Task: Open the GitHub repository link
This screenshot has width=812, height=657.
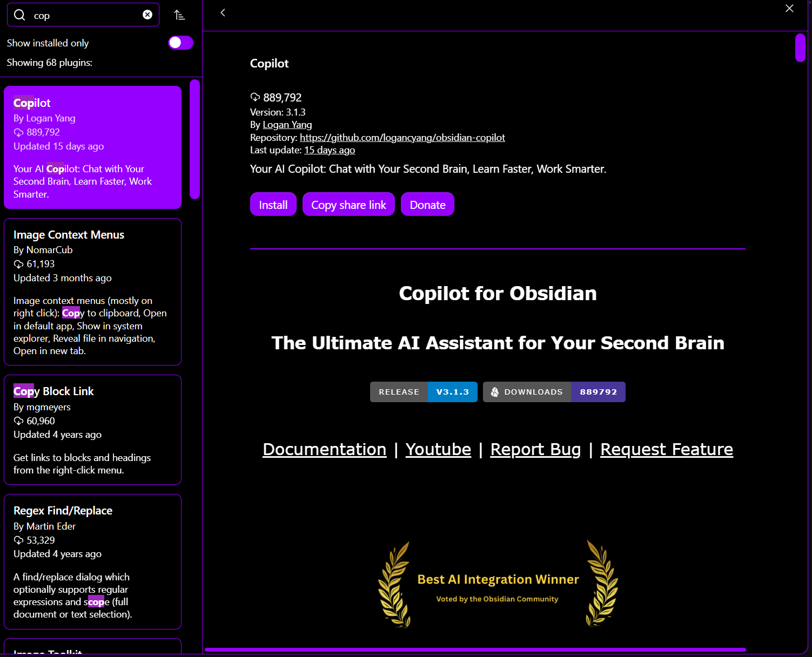Action: pyautogui.click(x=402, y=138)
